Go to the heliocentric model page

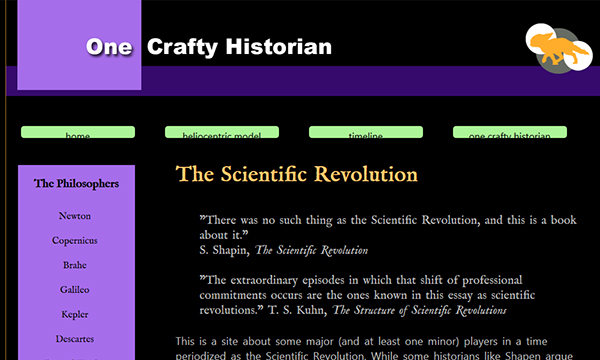coord(222,132)
